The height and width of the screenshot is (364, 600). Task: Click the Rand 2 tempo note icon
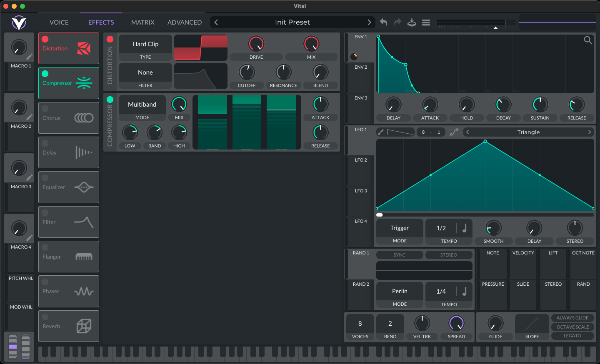[x=465, y=291]
